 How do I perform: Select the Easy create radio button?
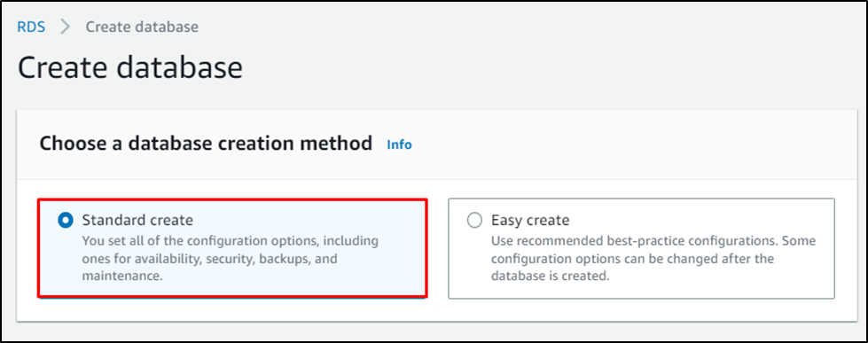(x=474, y=221)
